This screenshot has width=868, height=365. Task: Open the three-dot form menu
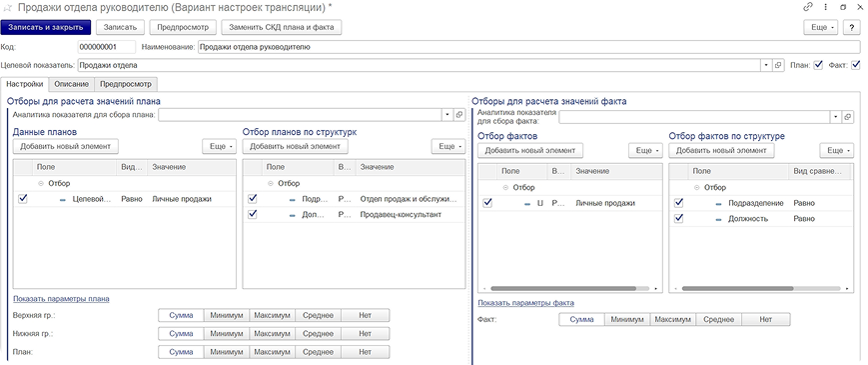coord(825,7)
